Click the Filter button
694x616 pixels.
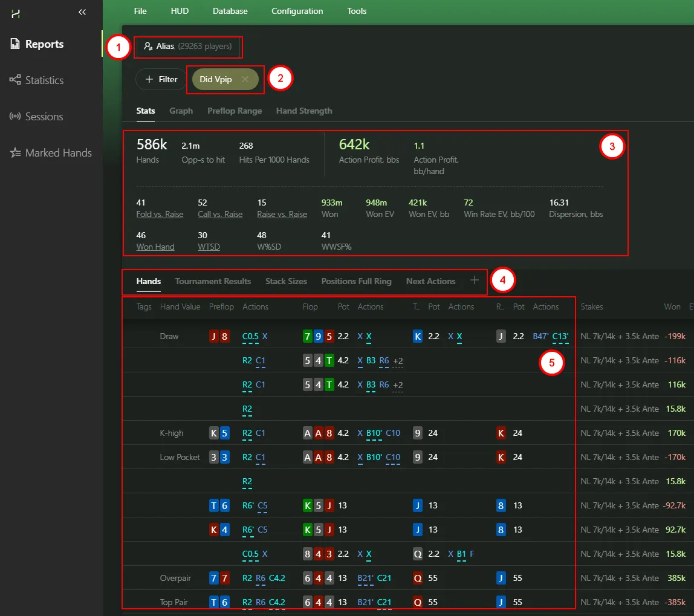click(x=161, y=79)
